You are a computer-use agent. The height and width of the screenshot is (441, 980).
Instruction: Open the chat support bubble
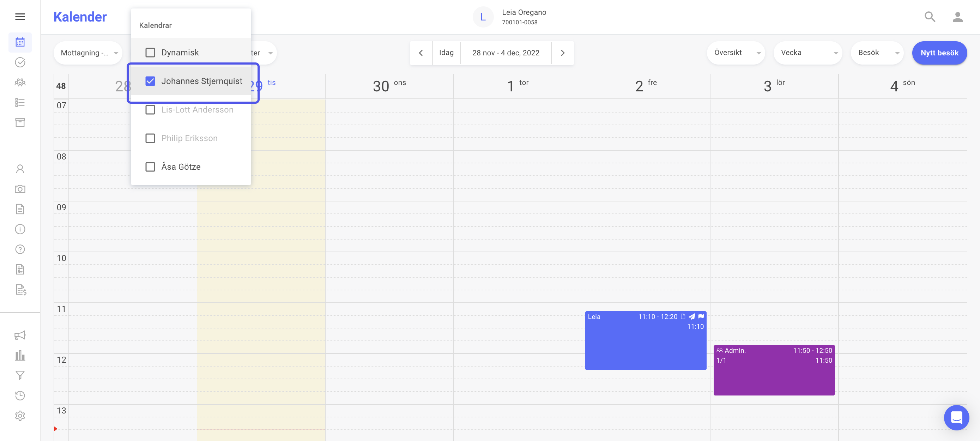click(956, 417)
